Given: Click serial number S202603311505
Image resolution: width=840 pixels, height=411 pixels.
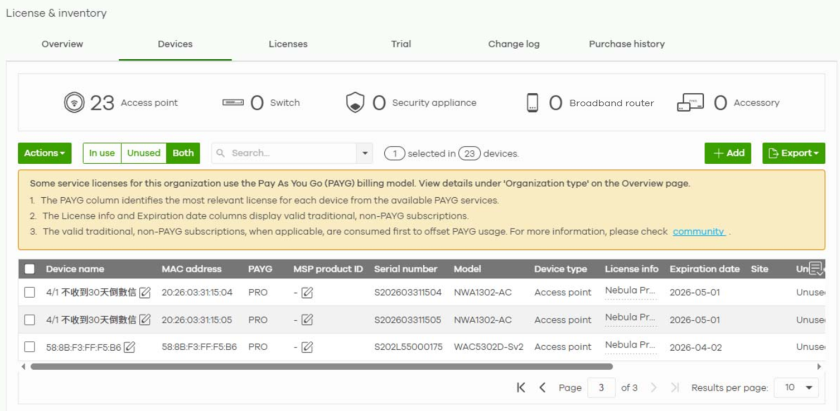Looking at the screenshot, I should (408, 320).
